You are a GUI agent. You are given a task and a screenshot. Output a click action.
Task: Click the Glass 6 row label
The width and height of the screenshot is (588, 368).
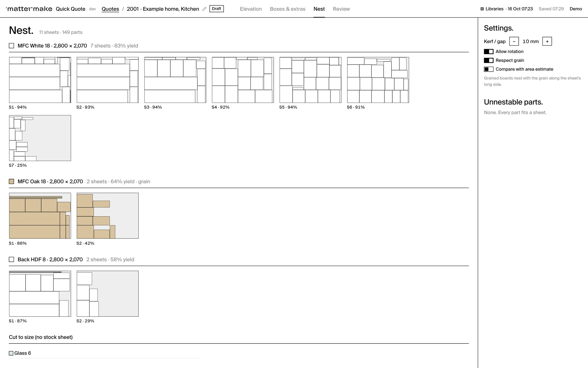23,353
